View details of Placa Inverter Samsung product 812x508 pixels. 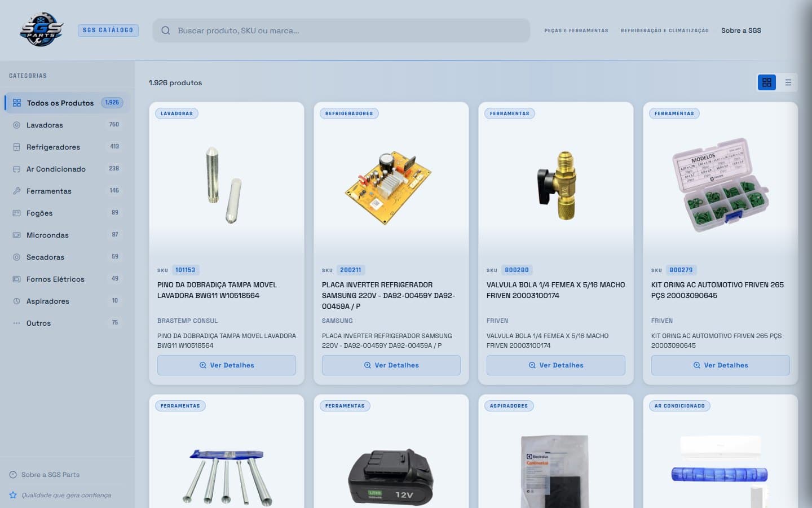coord(391,365)
